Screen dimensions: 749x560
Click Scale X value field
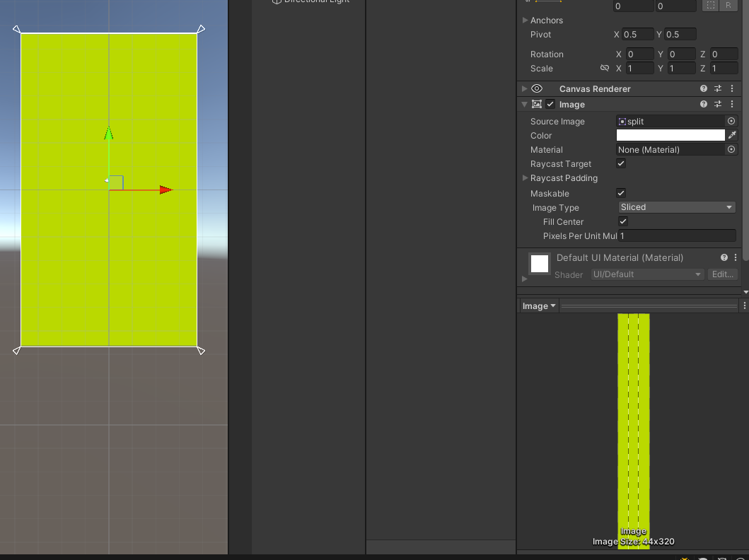point(639,69)
